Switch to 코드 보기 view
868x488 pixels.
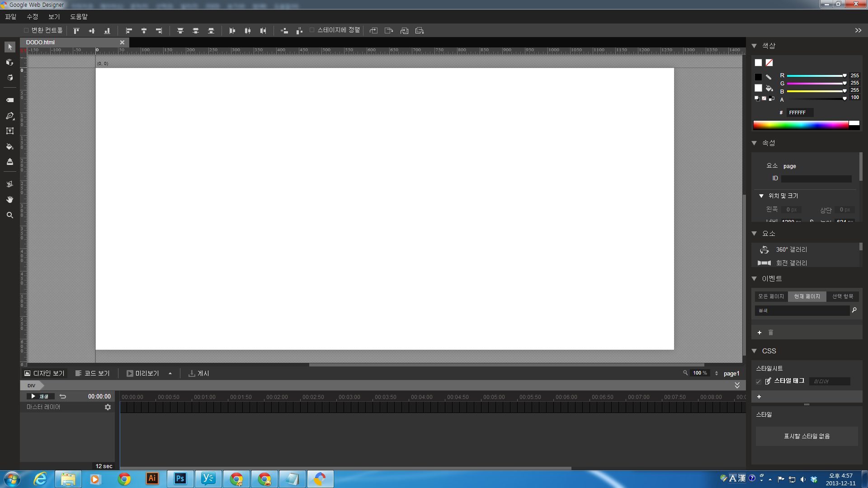point(92,373)
